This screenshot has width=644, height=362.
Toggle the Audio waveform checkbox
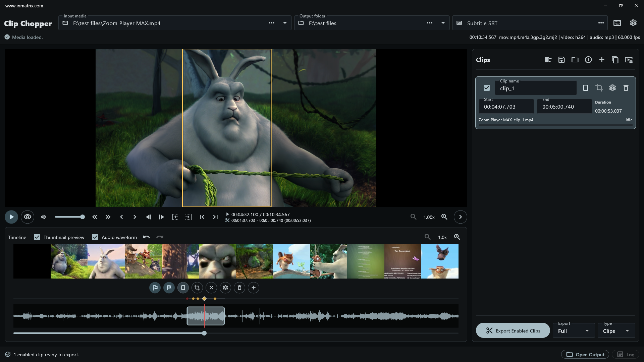95,237
